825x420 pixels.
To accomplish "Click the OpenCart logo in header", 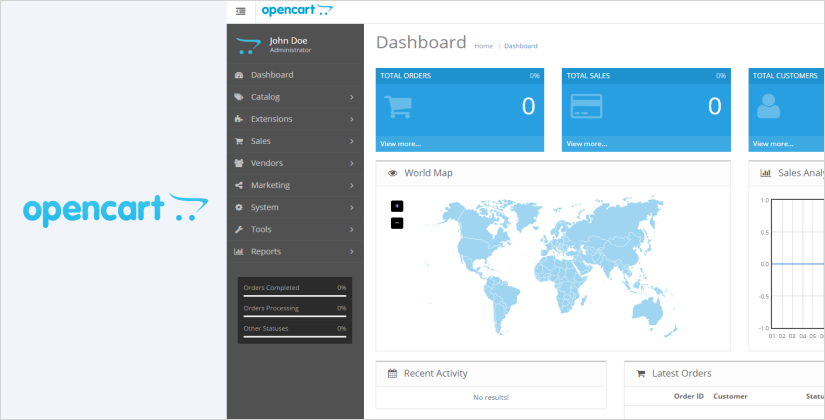I will click(x=297, y=11).
